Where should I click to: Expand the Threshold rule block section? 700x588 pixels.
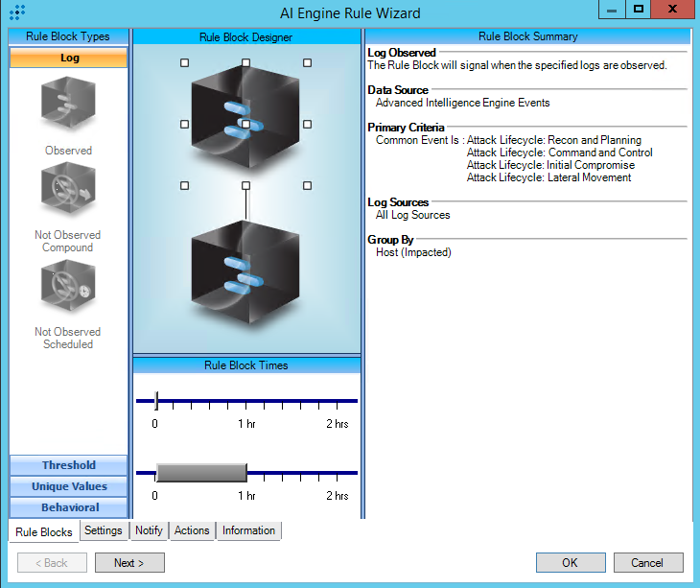68,465
